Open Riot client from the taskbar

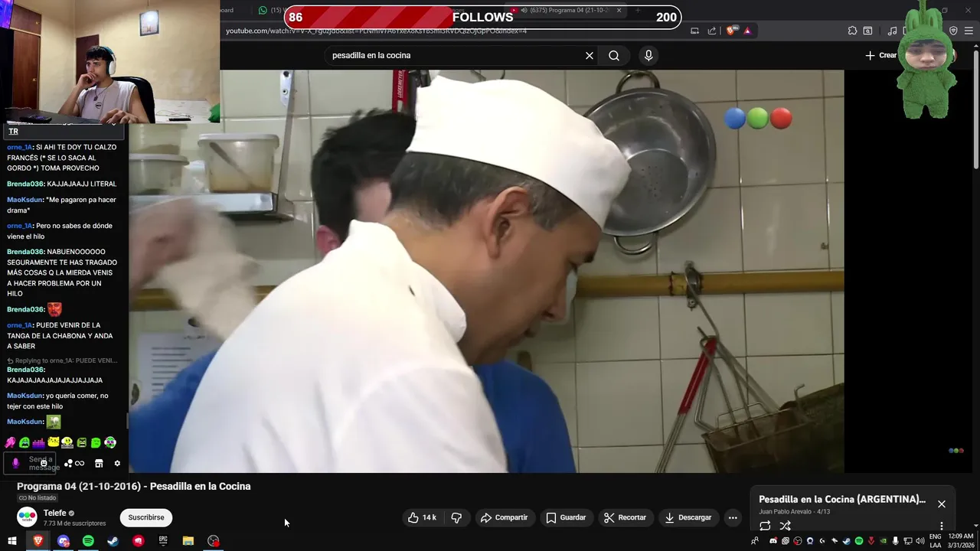(x=139, y=541)
